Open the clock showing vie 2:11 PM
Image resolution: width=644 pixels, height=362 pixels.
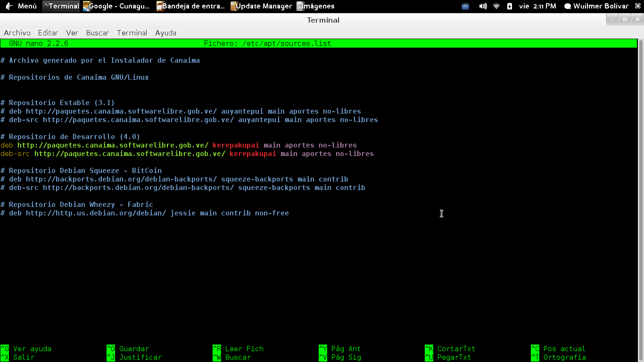[x=537, y=6]
